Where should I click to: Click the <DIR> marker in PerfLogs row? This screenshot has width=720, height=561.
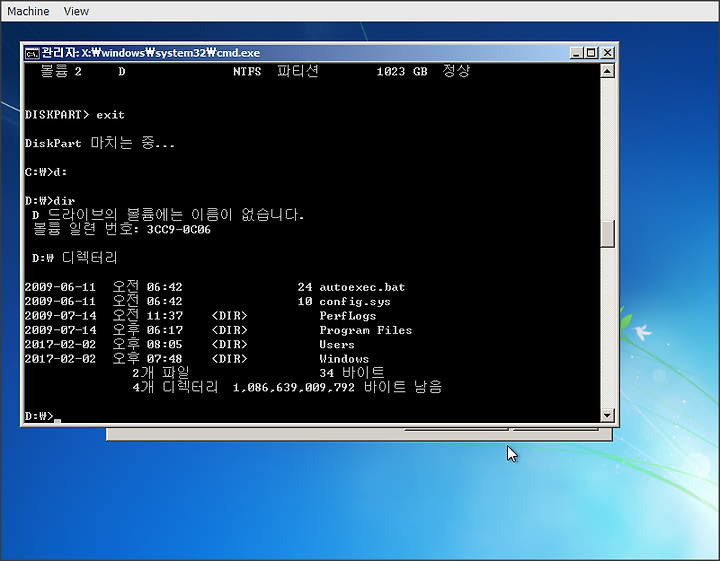point(229,316)
